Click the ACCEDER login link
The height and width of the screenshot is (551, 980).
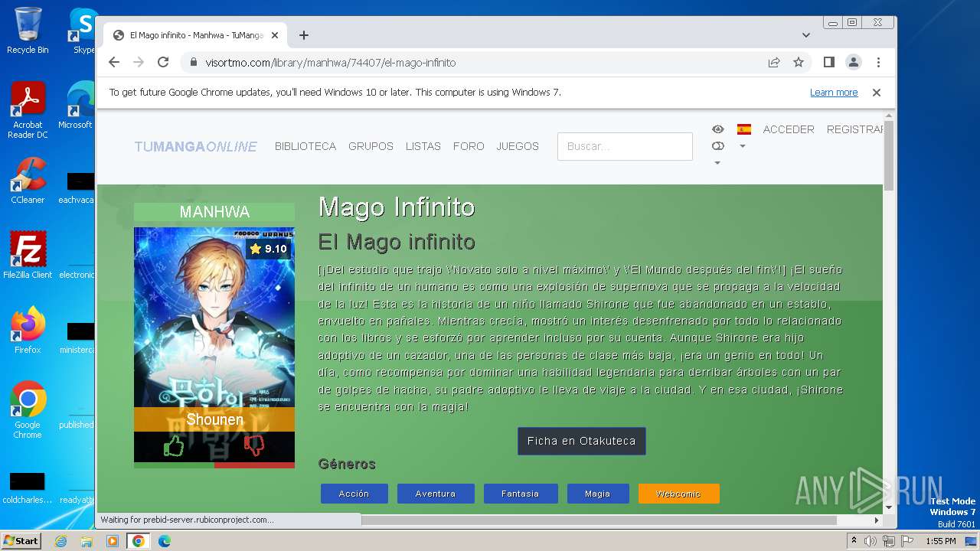789,129
